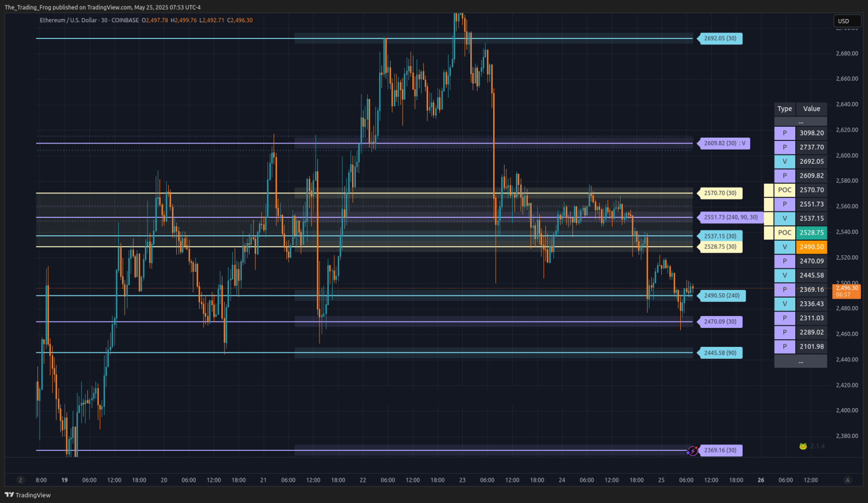Click the orange 2490.50 value cell
The height and width of the screenshot is (503, 868).
click(x=812, y=247)
